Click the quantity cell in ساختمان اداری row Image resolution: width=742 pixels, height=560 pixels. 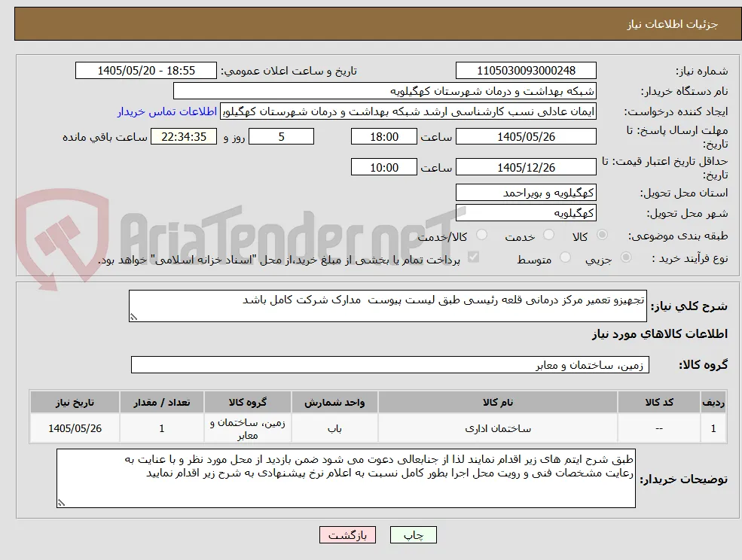click(161, 428)
